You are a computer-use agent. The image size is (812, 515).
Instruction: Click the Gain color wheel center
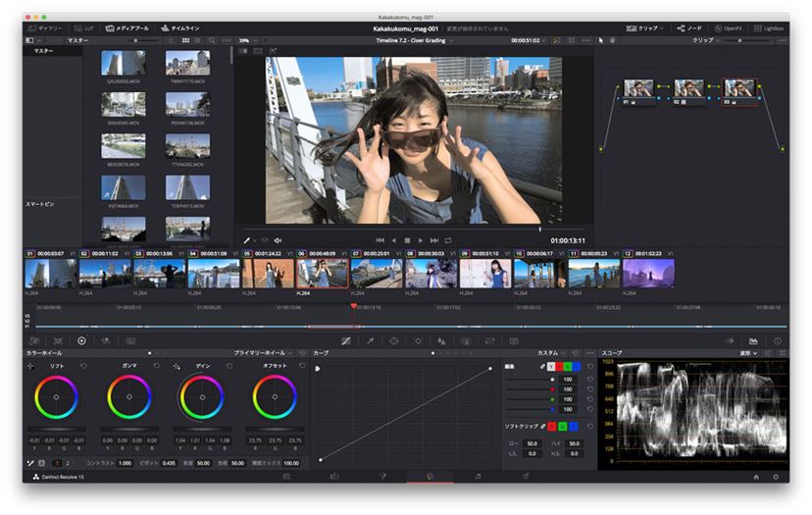[x=201, y=397]
